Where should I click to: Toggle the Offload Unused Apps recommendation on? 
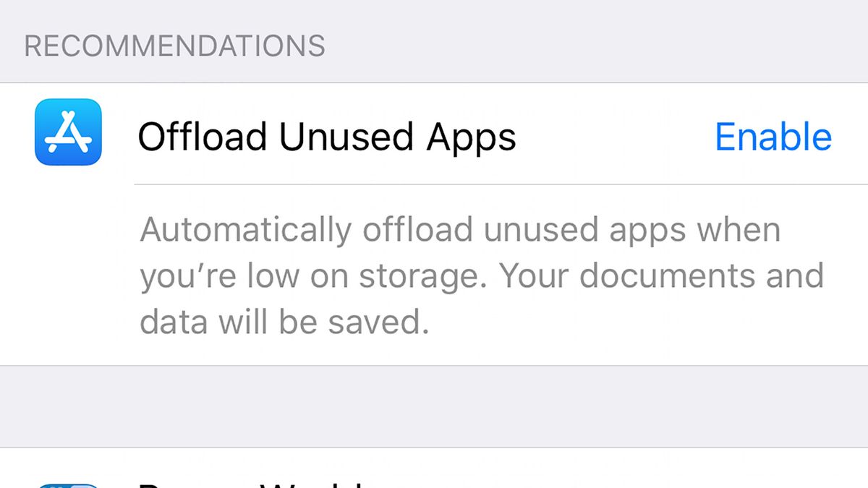(773, 137)
